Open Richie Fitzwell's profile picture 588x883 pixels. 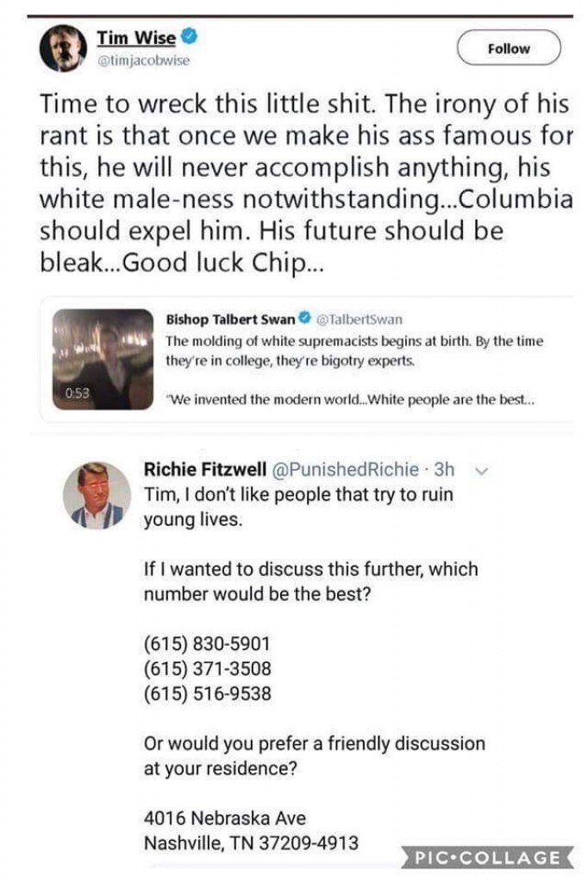(x=97, y=495)
